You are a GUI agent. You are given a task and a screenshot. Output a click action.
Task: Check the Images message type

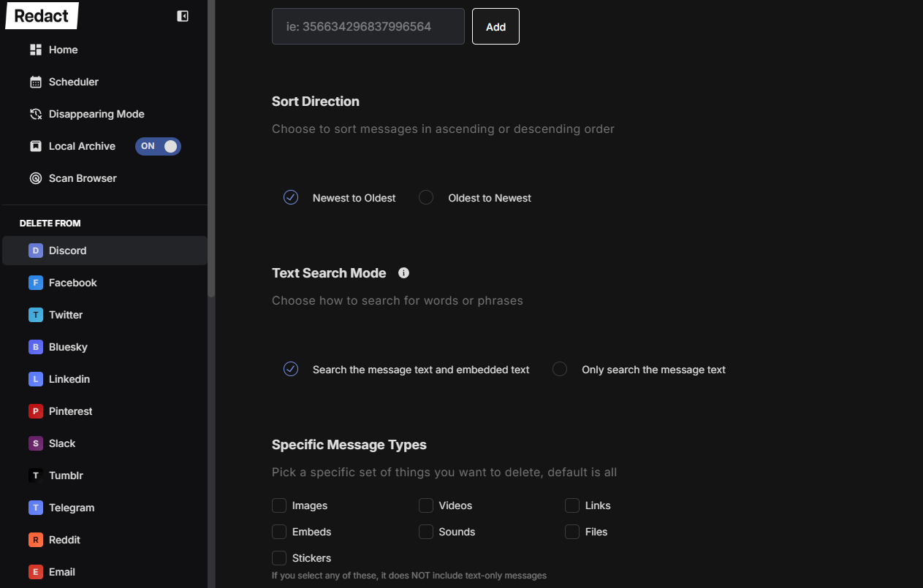279,505
